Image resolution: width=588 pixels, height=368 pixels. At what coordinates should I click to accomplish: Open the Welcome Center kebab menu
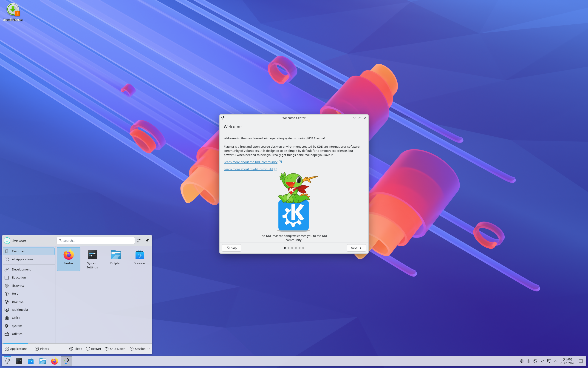pos(363,126)
